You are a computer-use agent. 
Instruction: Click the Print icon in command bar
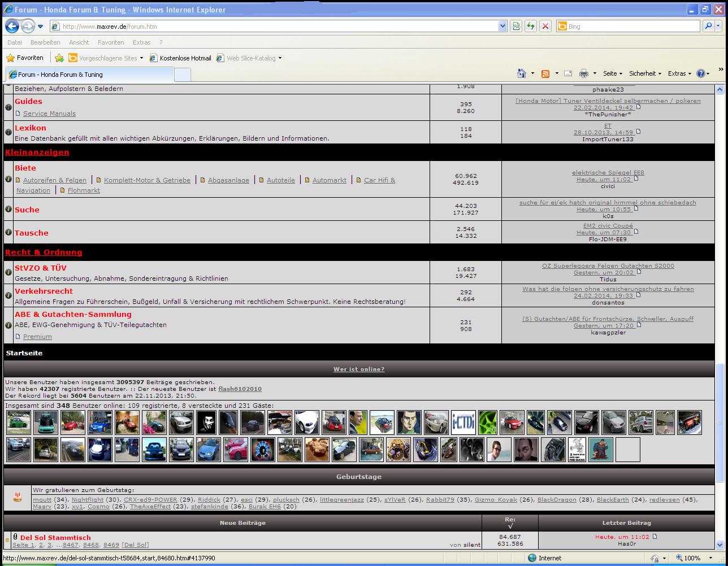click(x=584, y=73)
